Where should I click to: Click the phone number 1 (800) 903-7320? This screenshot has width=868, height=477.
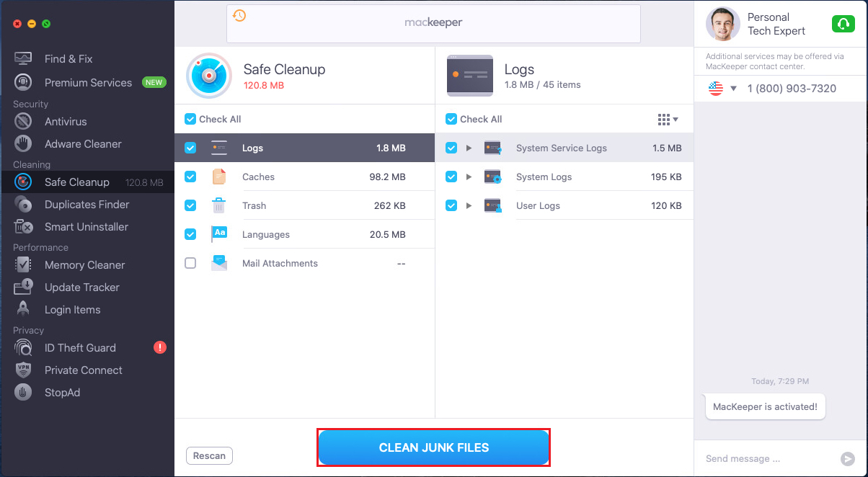click(792, 89)
